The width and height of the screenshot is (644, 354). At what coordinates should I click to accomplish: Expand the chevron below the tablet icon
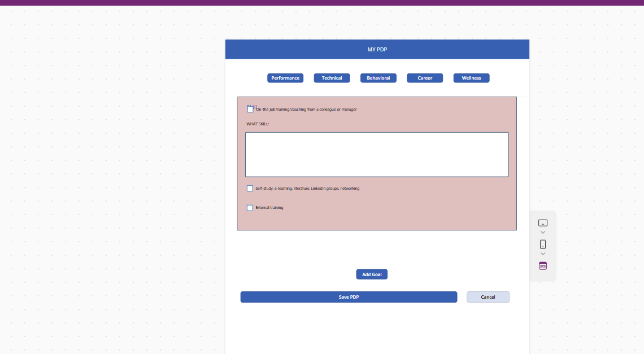542,233
